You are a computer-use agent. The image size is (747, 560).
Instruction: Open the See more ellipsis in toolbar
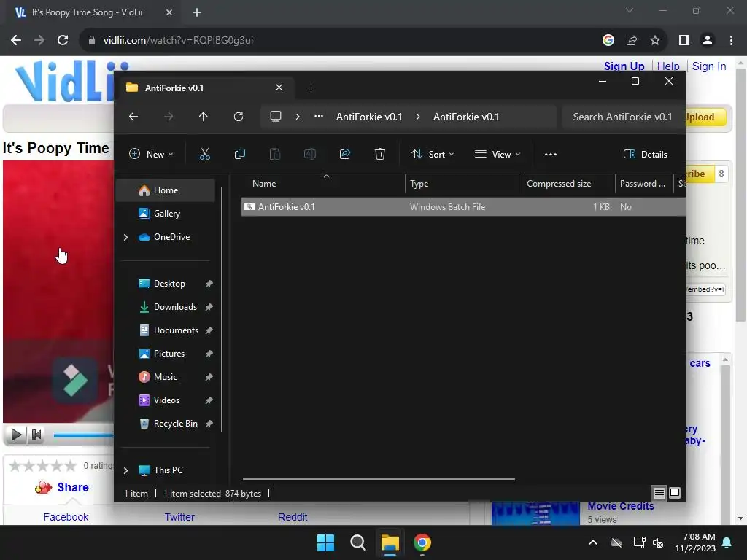[x=551, y=155]
